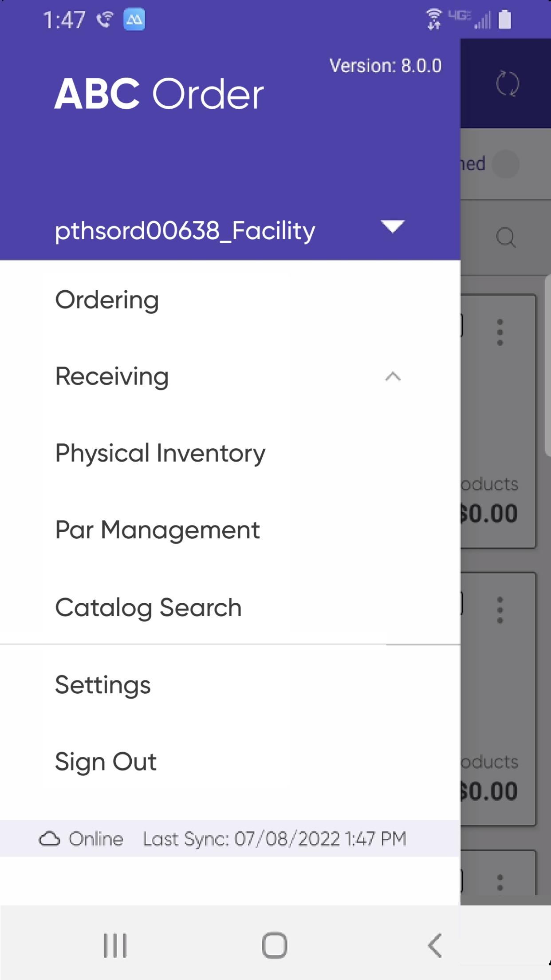Viewport: 551px width, 980px height.
Task: Tap the Last Sync status bar
Action: [x=230, y=838]
